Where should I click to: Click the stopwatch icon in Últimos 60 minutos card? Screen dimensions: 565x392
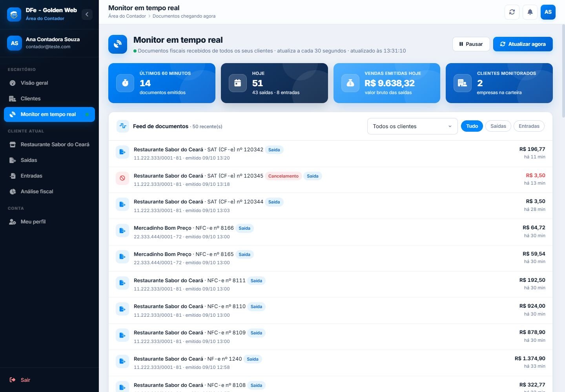click(x=125, y=83)
